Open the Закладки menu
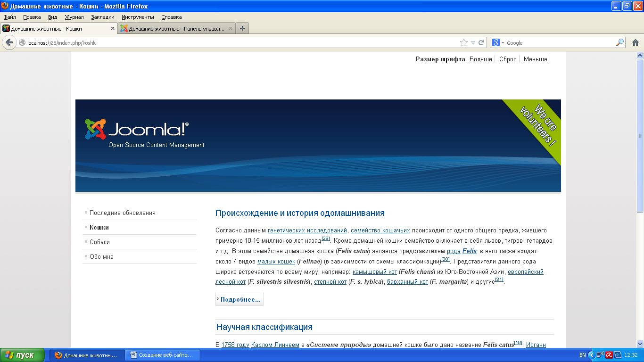 tap(103, 17)
